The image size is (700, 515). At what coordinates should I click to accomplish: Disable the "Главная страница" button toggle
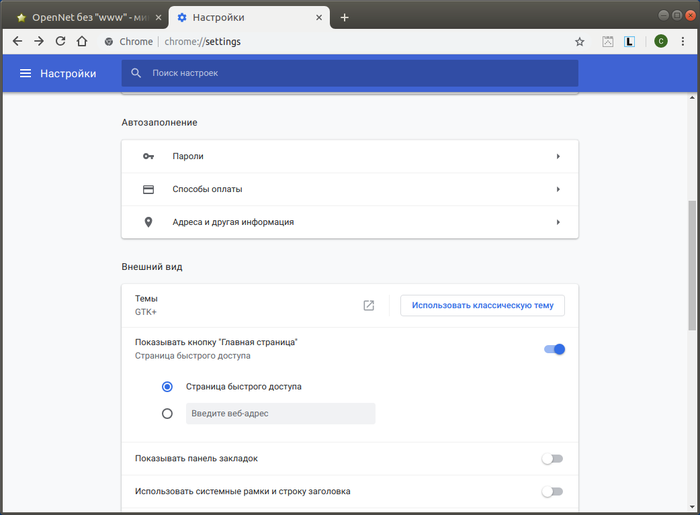pos(554,349)
